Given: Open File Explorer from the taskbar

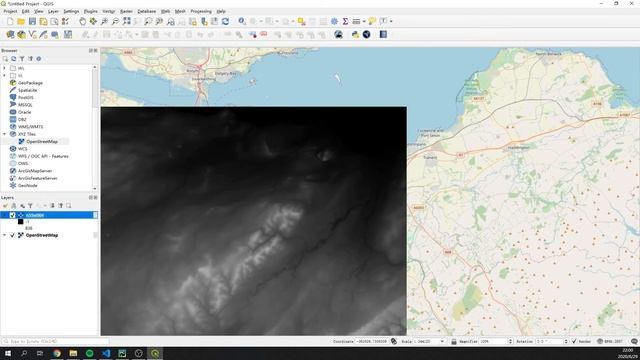Looking at the screenshot, I should coord(73,353).
